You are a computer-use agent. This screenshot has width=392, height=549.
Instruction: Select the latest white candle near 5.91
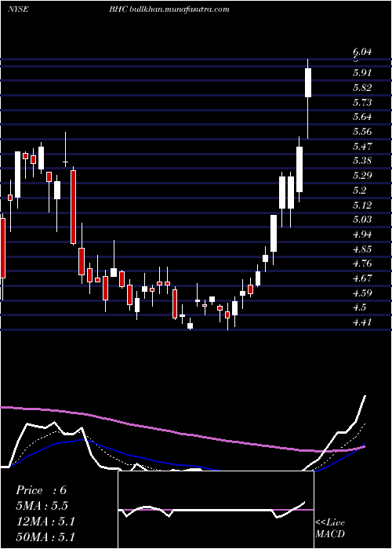[x=308, y=82]
